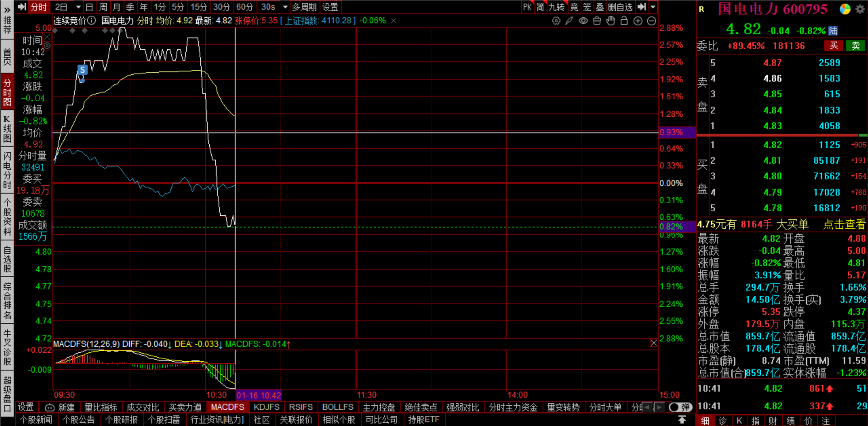The width and height of the screenshot is (868, 426).
Task: Open the 行业资讯[电力] tab
Action: click(x=217, y=420)
